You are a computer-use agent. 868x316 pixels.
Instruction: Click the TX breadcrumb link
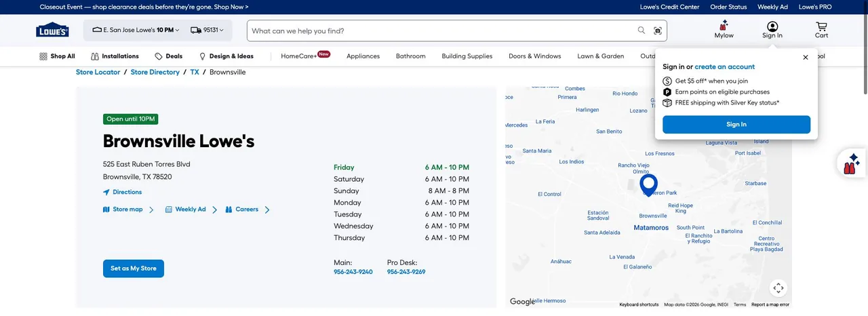[195, 72]
